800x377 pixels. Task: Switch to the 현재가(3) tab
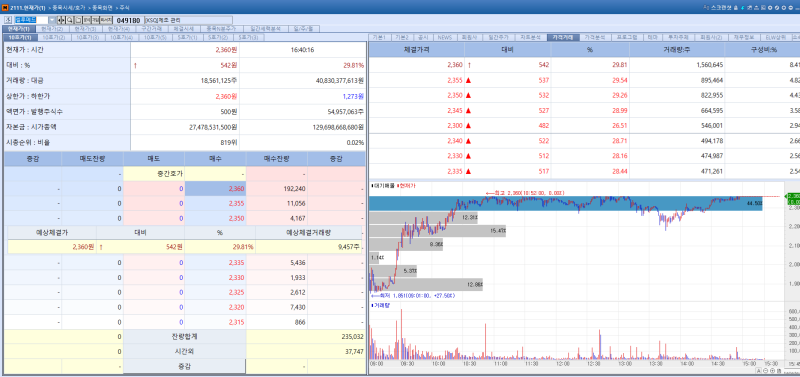(x=86, y=29)
